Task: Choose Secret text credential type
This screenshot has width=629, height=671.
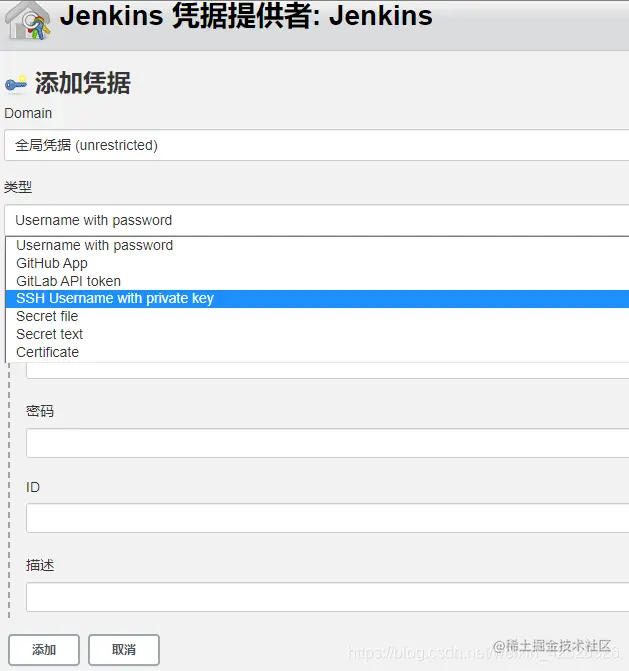Action: (x=317, y=334)
